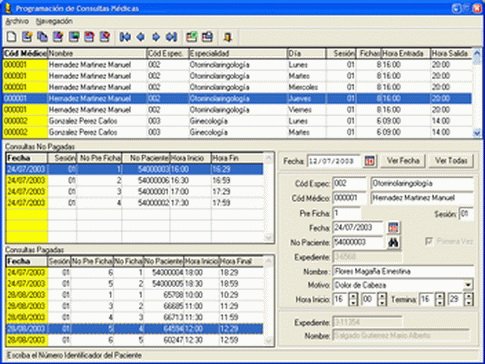Decrease Hora Inicio hour with down arrow
The image size is (485, 364).
coord(353,303)
